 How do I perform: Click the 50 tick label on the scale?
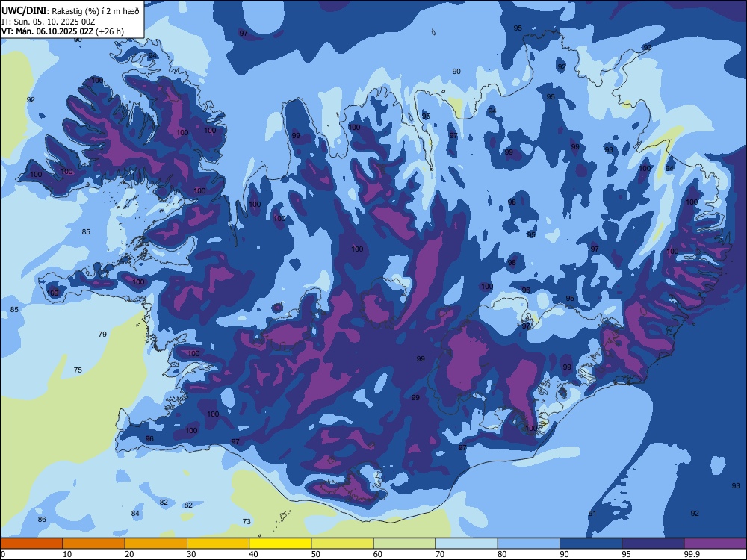click(x=316, y=554)
